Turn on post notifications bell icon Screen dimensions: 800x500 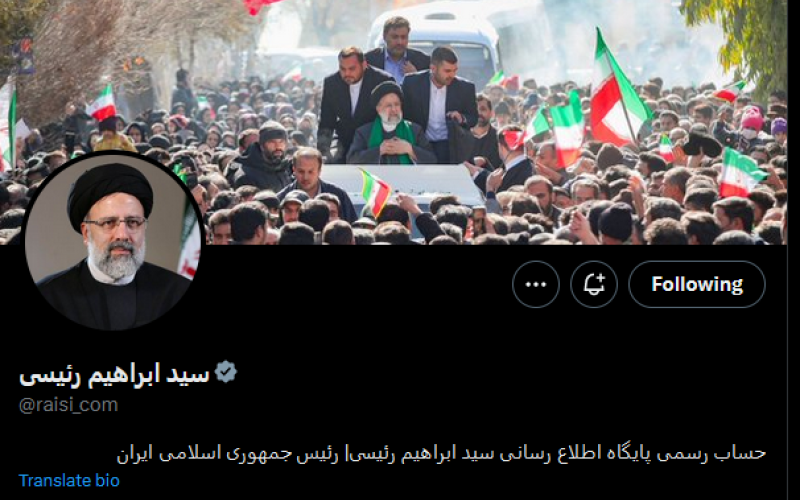(x=594, y=284)
